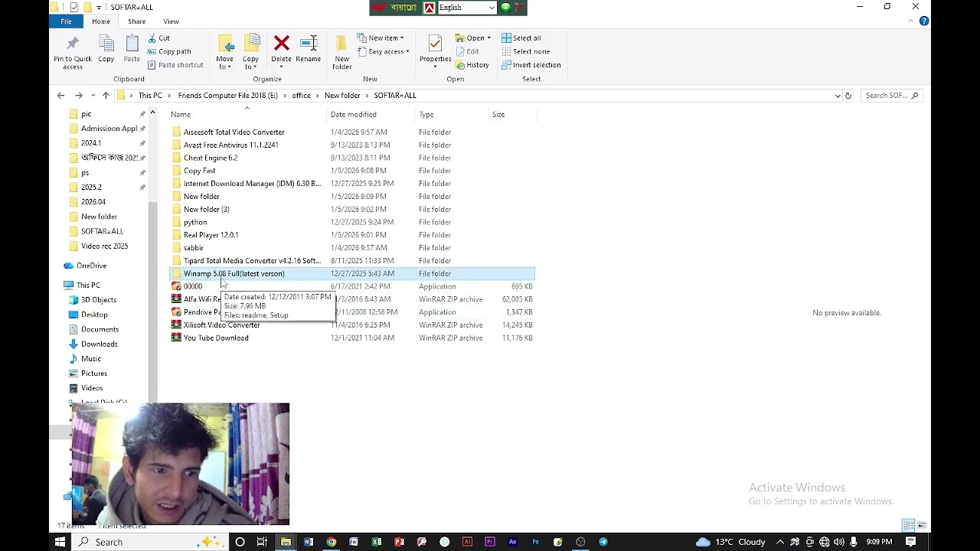Launch Adobe Premiere Pro from the taskbar
Screen dimensions: 980x551
click(490, 542)
